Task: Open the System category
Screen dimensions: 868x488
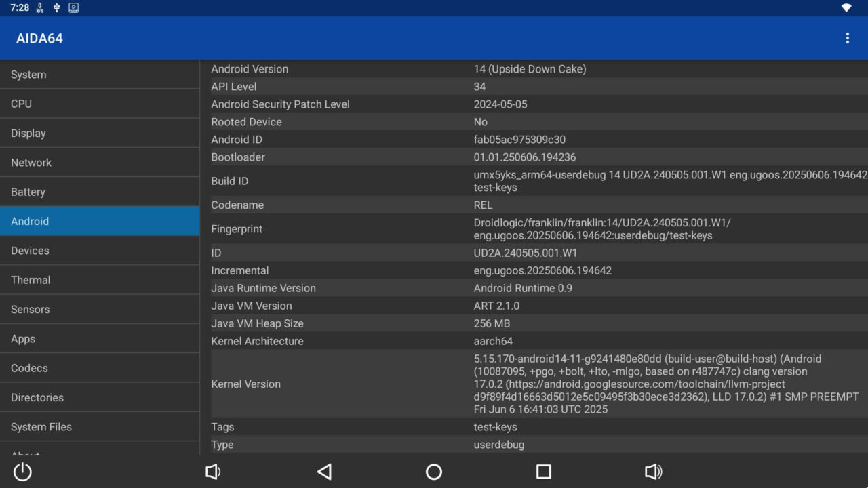Action: 100,75
